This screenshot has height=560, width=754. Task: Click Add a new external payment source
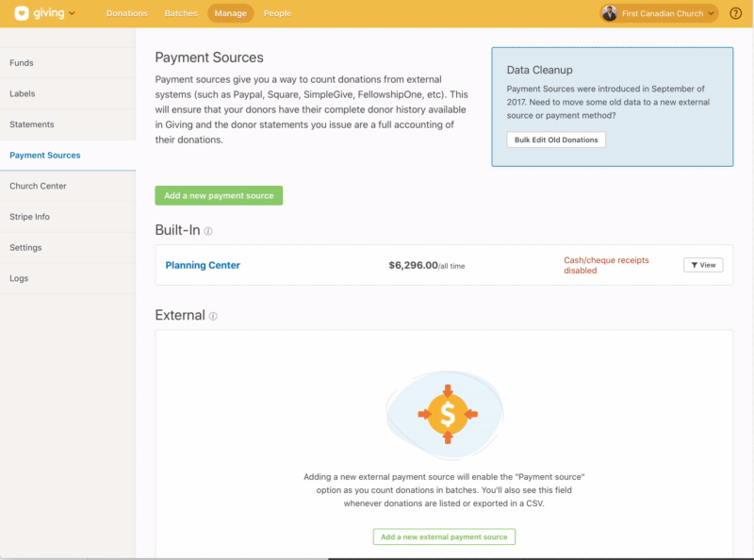[x=444, y=536]
